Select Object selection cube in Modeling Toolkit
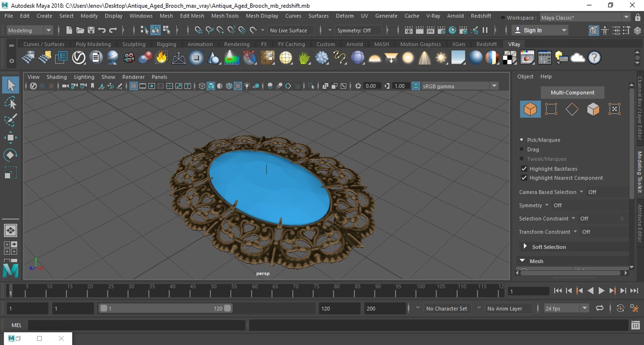 coord(530,109)
